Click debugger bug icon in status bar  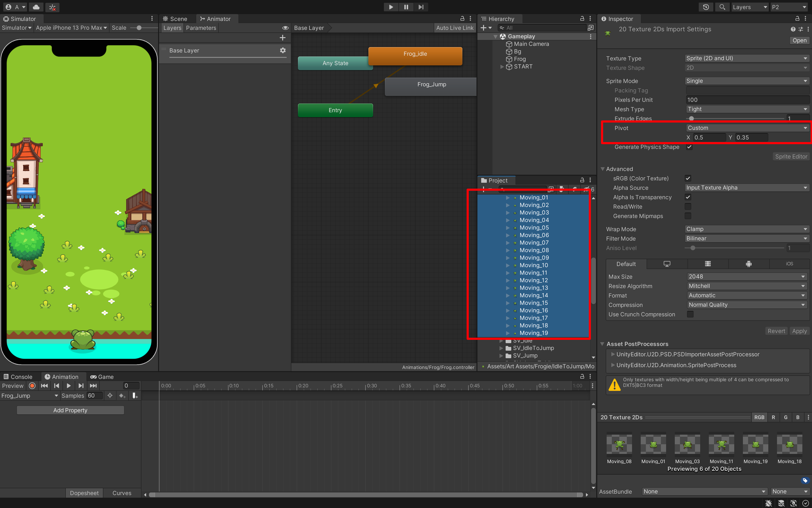[768, 503]
